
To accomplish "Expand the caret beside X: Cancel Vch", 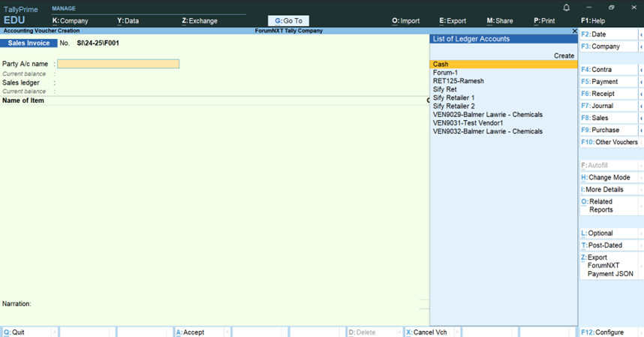I will click(x=457, y=332).
